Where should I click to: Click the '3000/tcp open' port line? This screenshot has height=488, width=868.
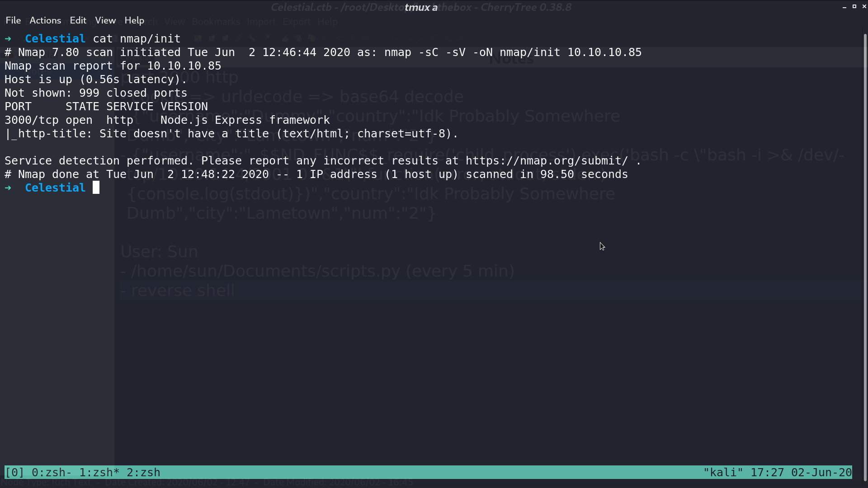pyautogui.click(x=48, y=120)
